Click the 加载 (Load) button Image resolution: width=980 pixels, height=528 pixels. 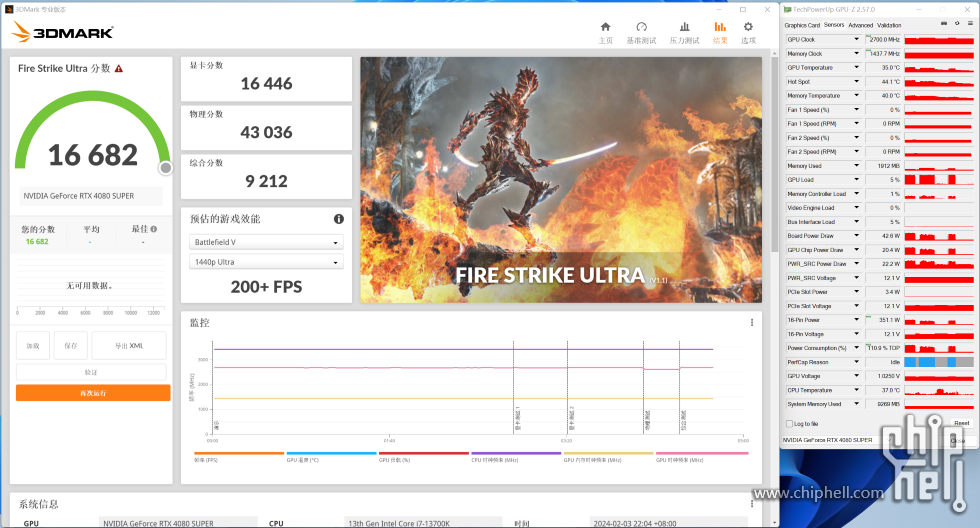pyautogui.click(x=33, y=346)
